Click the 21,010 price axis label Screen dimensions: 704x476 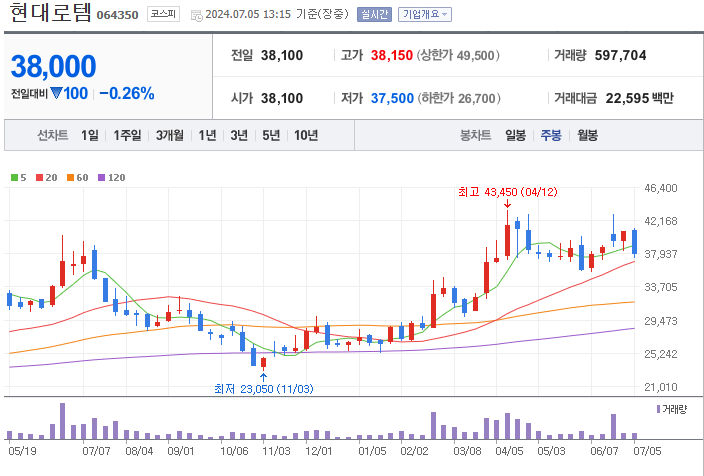pos(660,387)
